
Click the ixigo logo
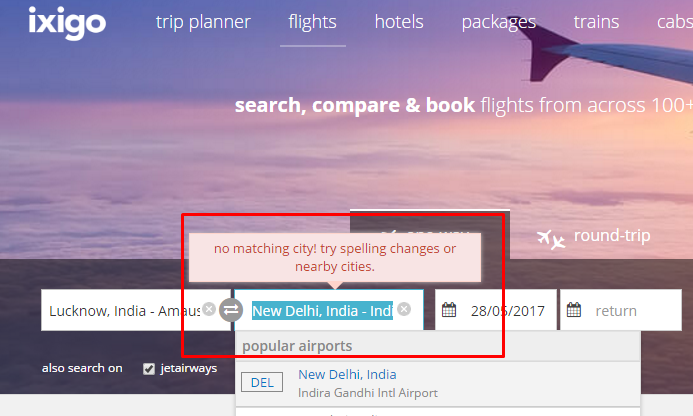(67, 23)
